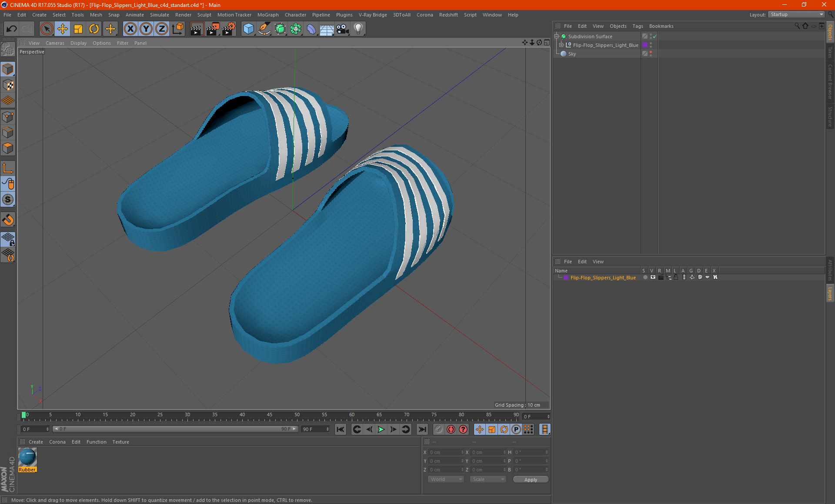
Task: Activate the Scale tool
Action: (x=78, y=29)
